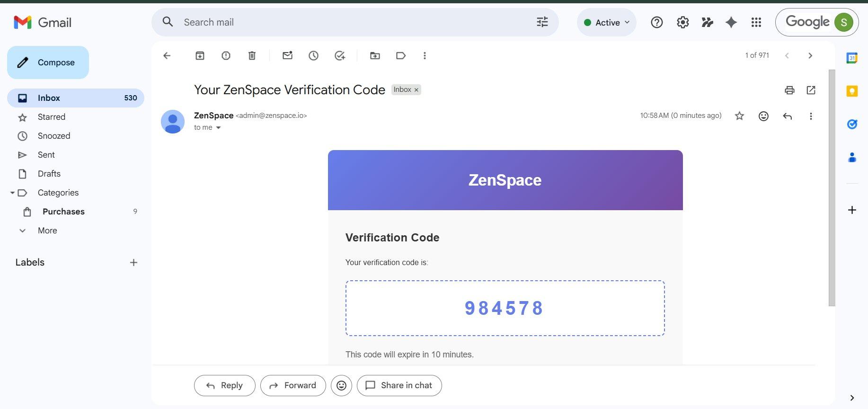
Task: Create a new label with plus
Action: [x=133, y=262]
